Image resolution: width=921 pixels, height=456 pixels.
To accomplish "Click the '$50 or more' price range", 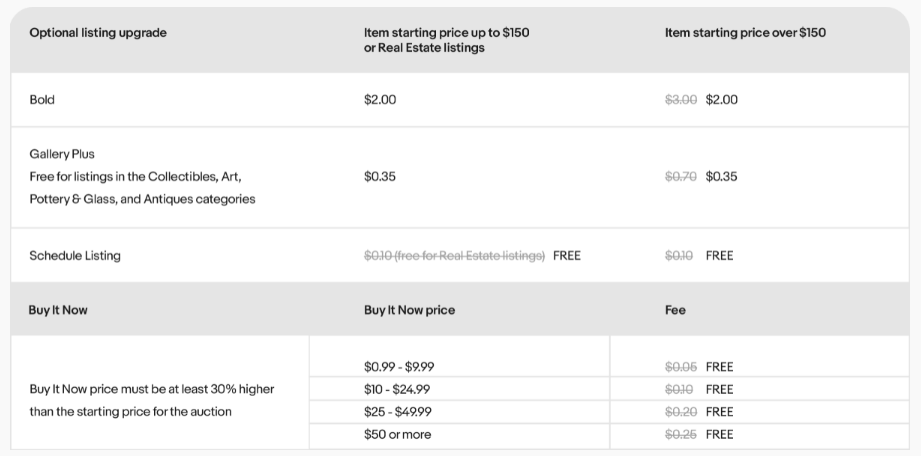I will point(398,435).
